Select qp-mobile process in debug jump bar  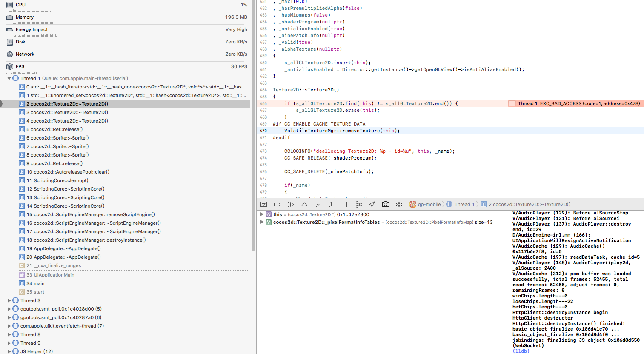tap(425, 204)
